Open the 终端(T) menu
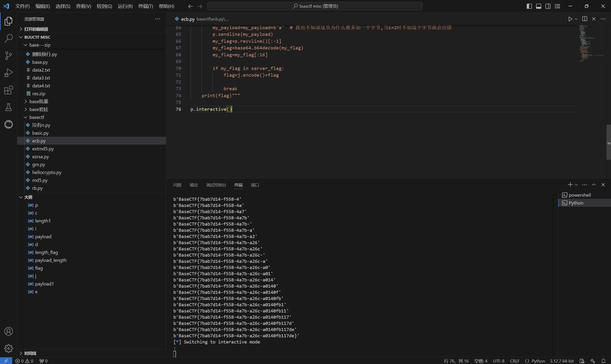 pos(146,6)
